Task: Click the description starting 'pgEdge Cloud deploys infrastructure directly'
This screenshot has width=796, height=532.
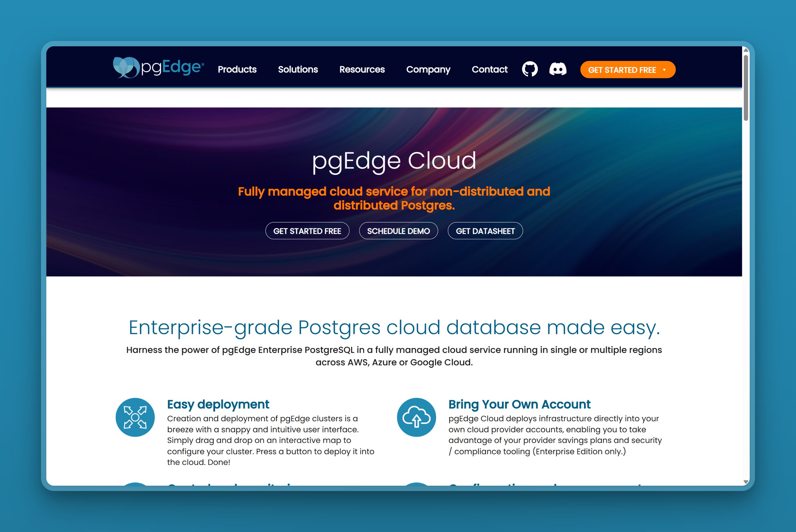Action: click(555, 435)
